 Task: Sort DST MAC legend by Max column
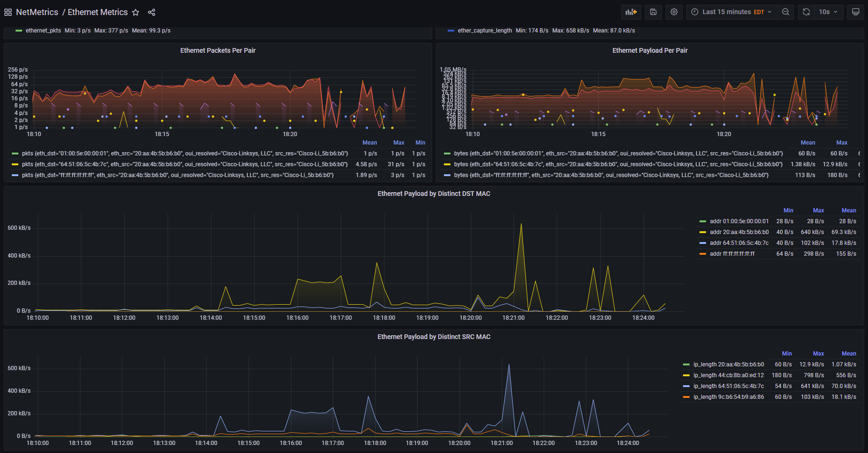pyautogui.click(x=818, y=210)
